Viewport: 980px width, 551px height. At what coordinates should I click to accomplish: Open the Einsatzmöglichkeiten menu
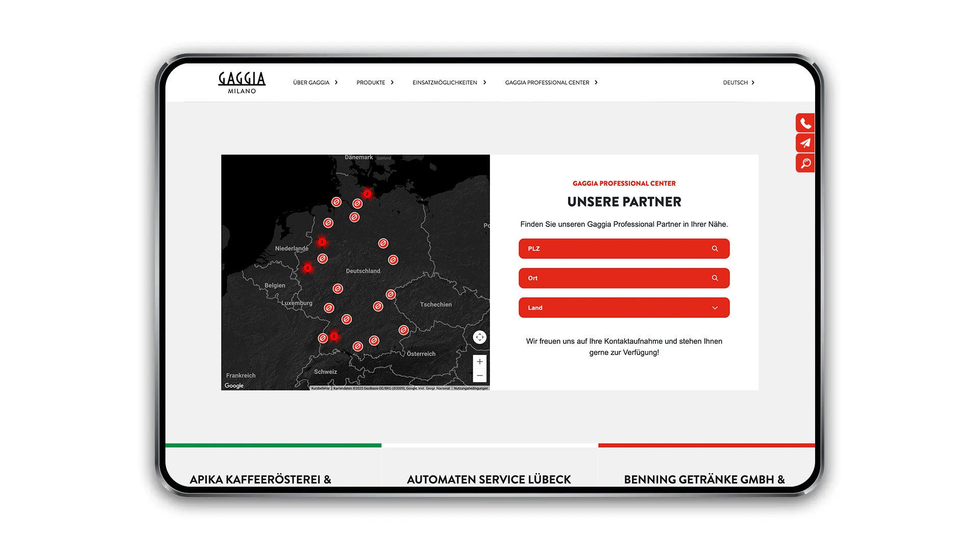point(445,83)
